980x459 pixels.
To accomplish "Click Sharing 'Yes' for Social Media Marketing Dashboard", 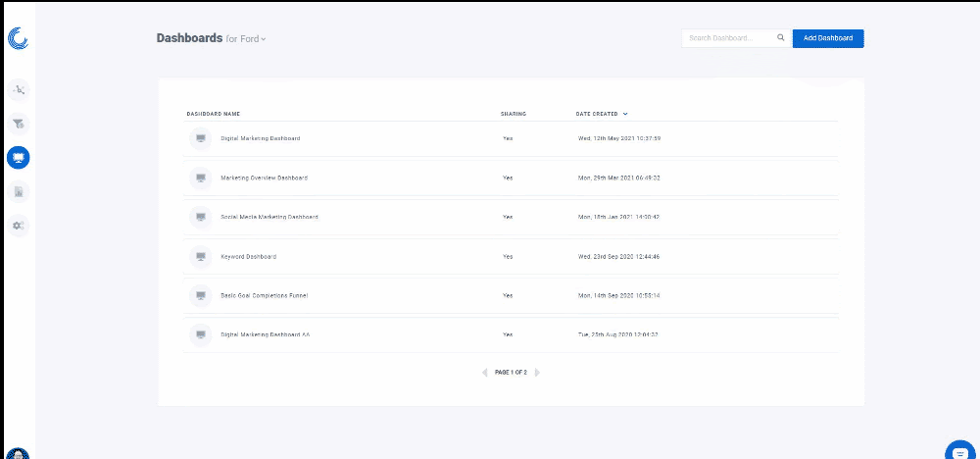I will point(508,217).
